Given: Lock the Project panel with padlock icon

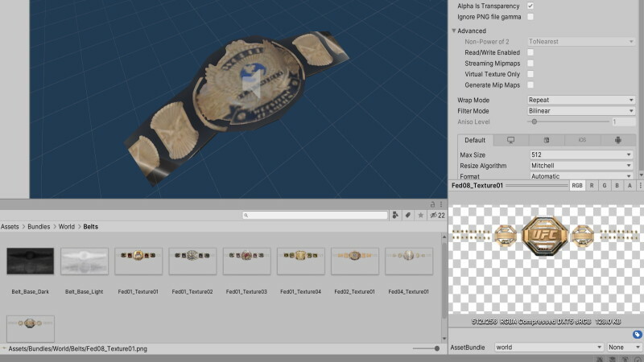Looking at the screenshot, I should [x=432, y=205].
